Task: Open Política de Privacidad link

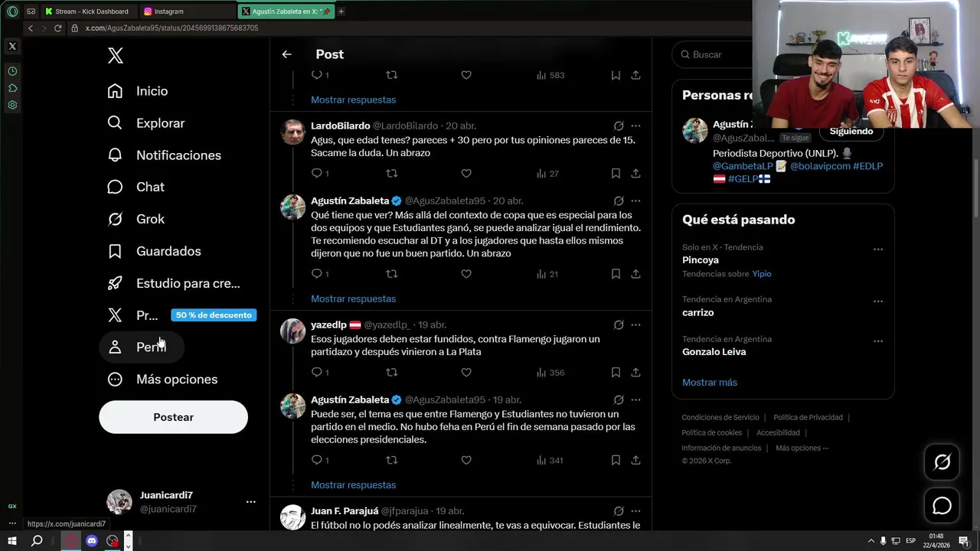Action: 808,417
